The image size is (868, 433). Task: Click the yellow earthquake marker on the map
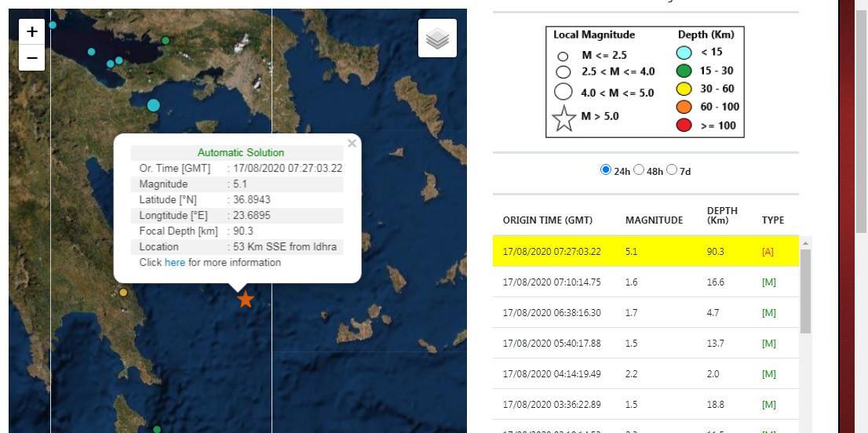123,293
